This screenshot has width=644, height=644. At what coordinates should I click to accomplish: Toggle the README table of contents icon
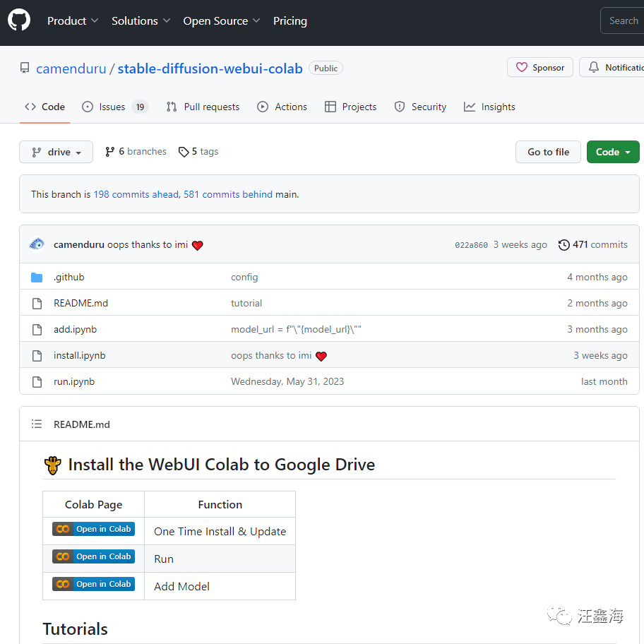tap(37, 424)
